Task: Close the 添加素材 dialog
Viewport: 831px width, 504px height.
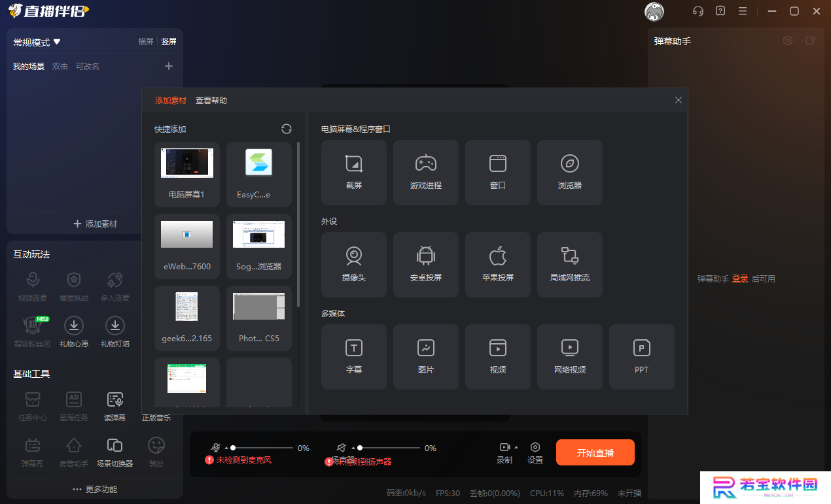Action: click(679, 100)
